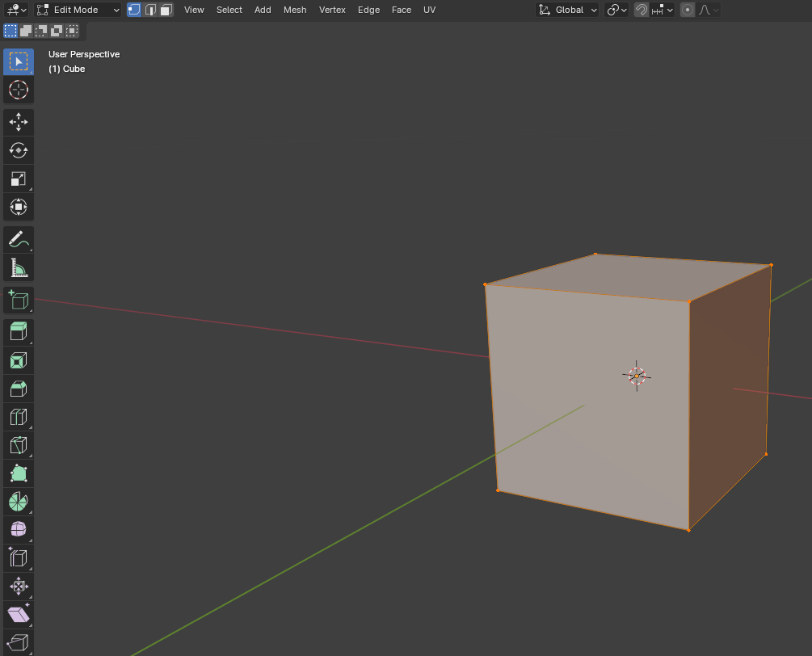Open the Mesh menu
Screen dimensions: 812x656
pyautogui.click(x=295, y=10)
